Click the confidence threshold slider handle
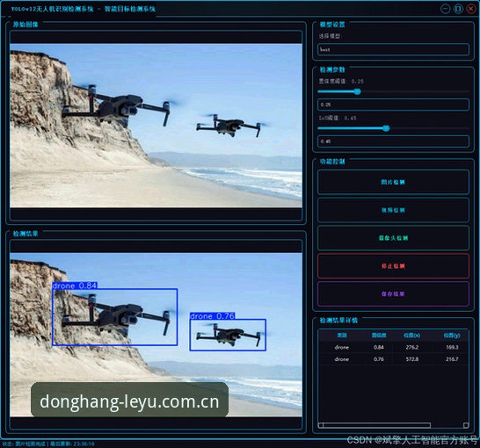The height and width of the screenshot is (448, 480). coord(357,91)
